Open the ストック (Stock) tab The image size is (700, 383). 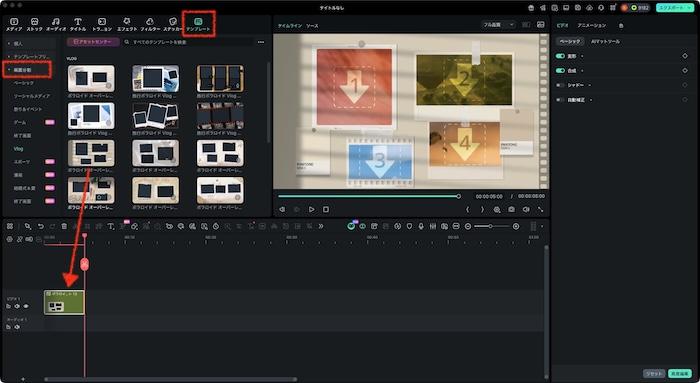(x=34, y=24)
